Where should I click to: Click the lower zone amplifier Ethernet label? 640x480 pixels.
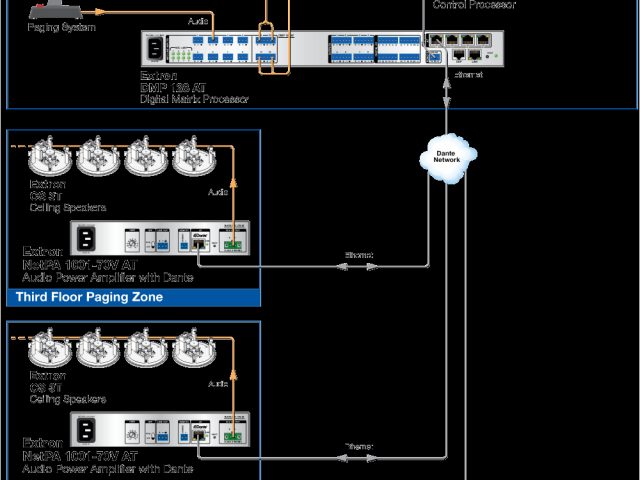[x=359, y=447]
